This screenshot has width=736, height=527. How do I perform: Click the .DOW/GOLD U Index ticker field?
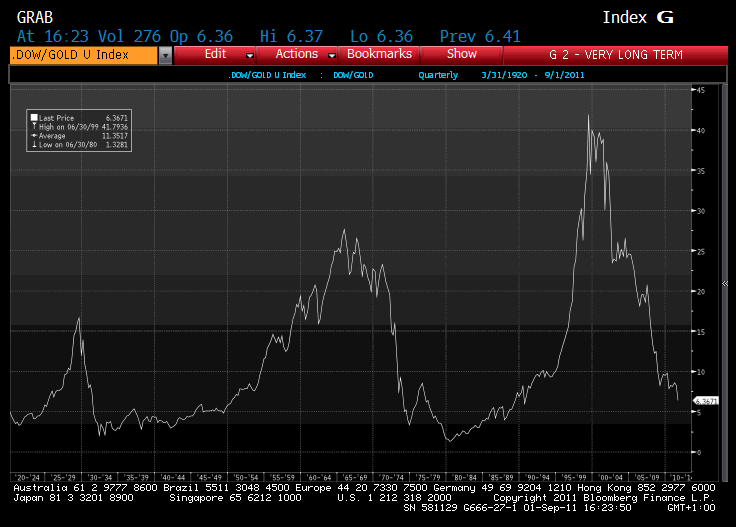pyautogui.click(x=84, y=55)
